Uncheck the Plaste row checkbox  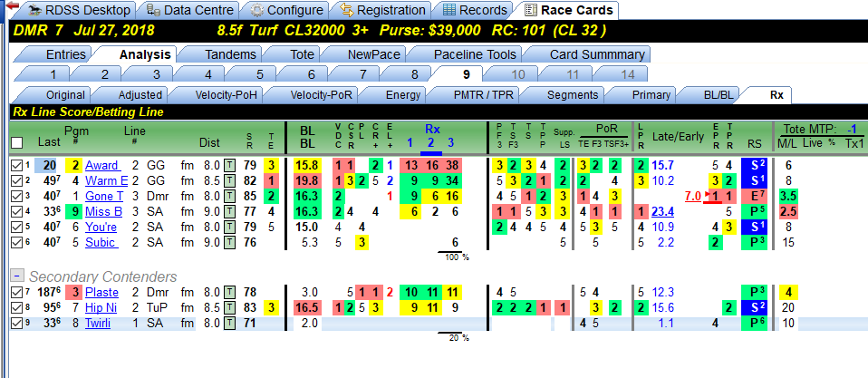tap(17, 292)
